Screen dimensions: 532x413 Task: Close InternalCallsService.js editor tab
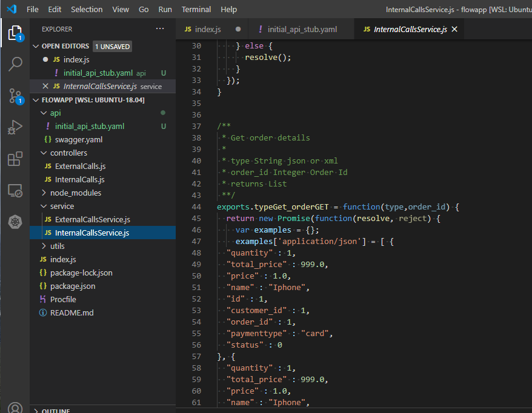(454, 29)
